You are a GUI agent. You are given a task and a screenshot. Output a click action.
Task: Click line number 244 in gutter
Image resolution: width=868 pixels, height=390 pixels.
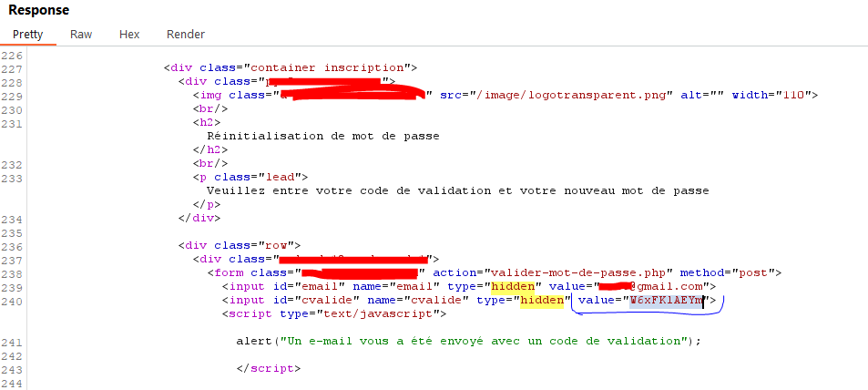tap(12, 383)
